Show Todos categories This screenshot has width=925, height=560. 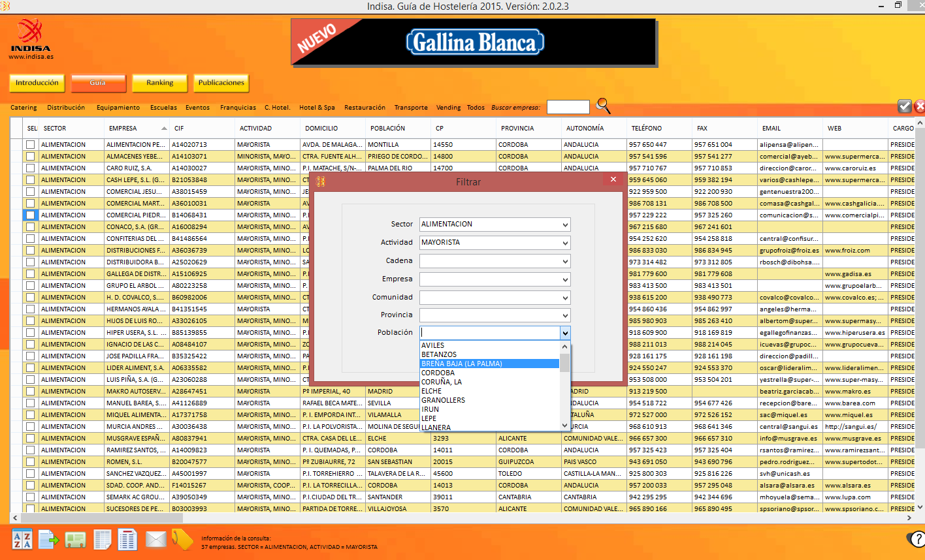click(476, 107)
